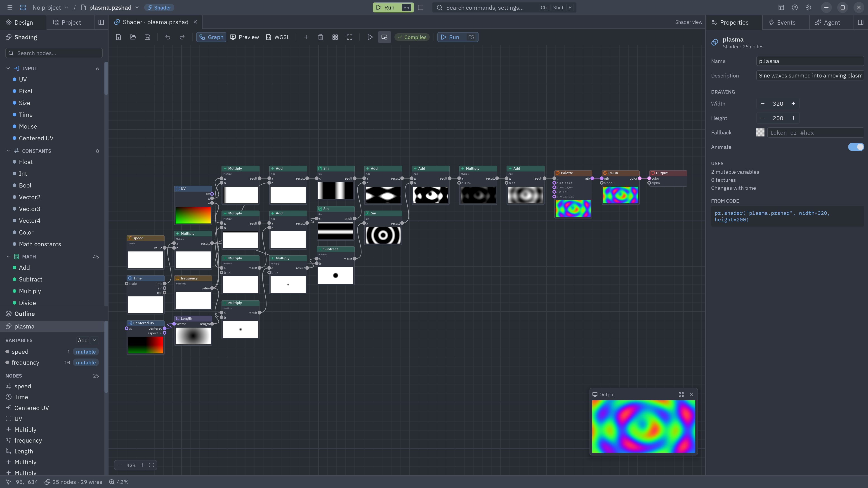Viewport: 868px width, 488px height.
Task: Click the play preview triangle icon
Action: pos(370,37)
